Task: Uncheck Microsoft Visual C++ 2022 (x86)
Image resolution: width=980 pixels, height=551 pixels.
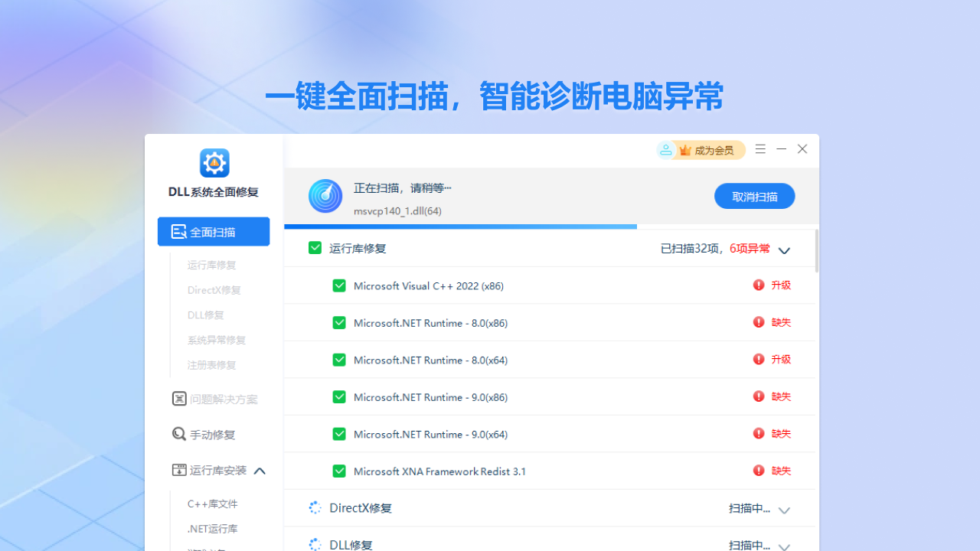Action: pos(339,285)
